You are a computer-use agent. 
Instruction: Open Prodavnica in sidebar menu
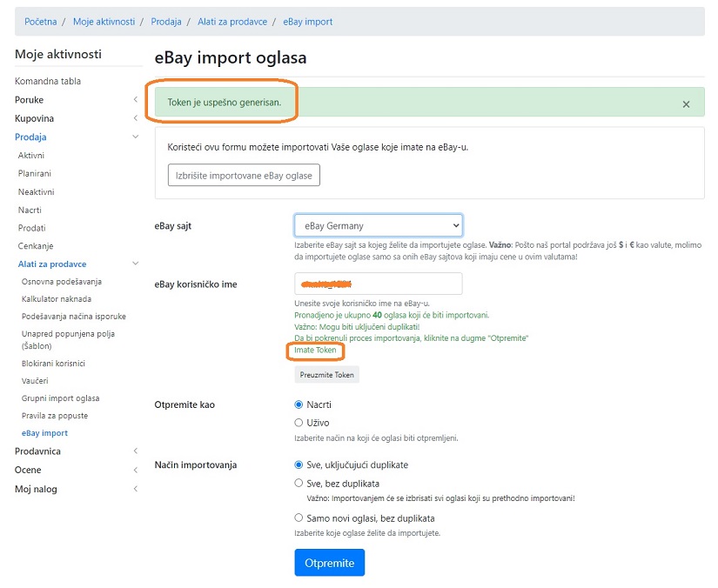[37, 451]
